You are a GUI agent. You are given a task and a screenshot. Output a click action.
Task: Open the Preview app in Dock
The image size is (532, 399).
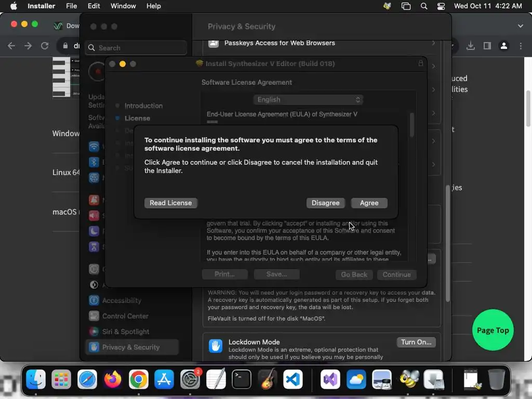(382, 379)
